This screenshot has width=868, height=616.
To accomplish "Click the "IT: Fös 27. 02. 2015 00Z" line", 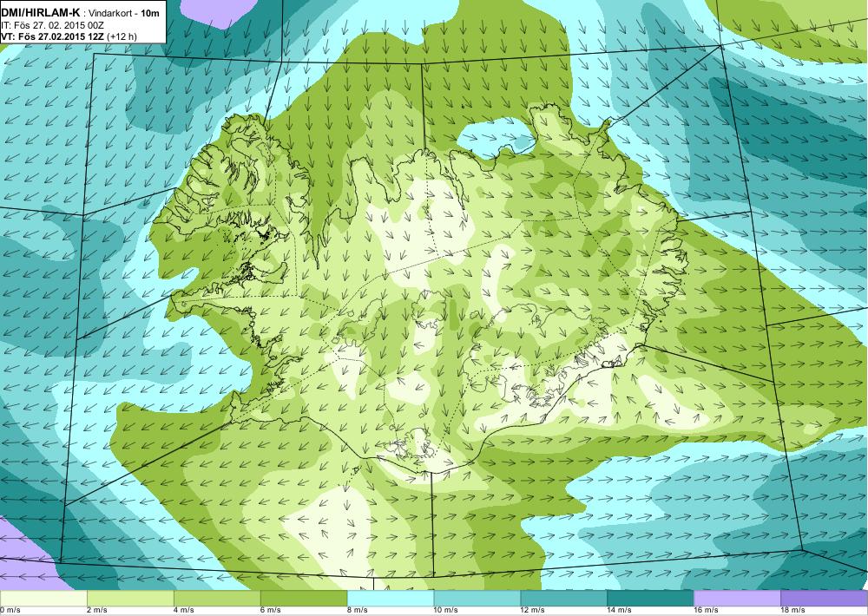I will (x=53, y=25).
